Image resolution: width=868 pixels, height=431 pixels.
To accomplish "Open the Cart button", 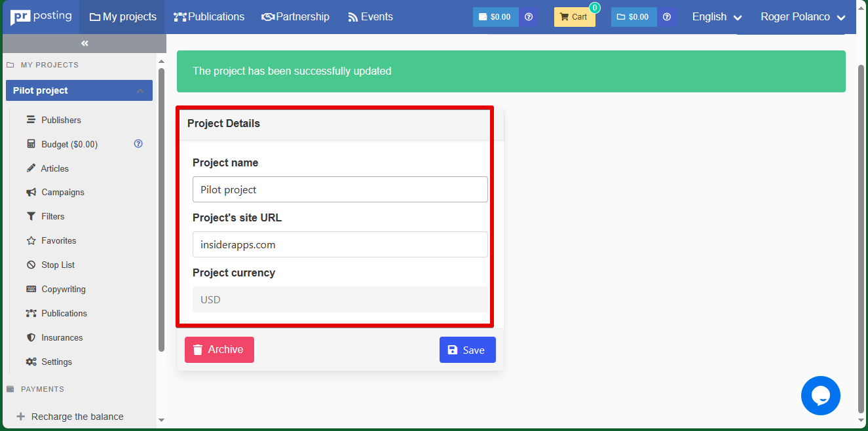I will [574, 17].
